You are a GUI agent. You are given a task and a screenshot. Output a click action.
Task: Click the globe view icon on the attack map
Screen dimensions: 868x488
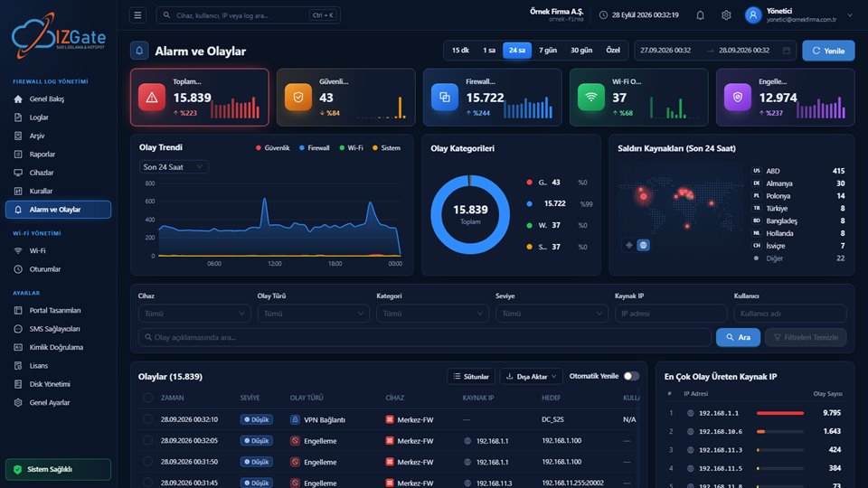(x=643, y=245)
